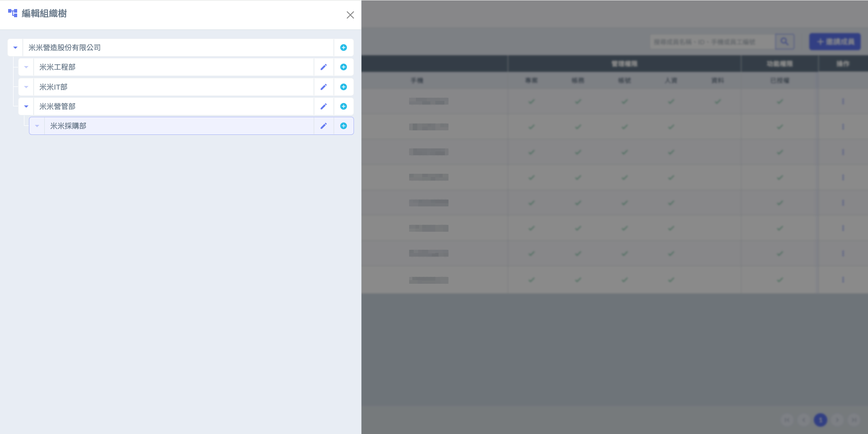Edit the 米米營管部 department name

(324, 106)
